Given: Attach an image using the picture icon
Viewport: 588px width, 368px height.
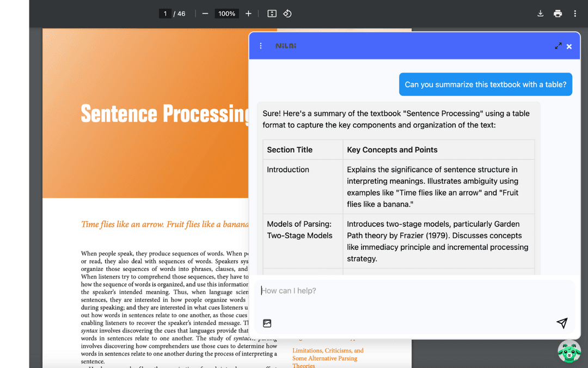Looking at the screenshot, I should (x=267, y=323).
